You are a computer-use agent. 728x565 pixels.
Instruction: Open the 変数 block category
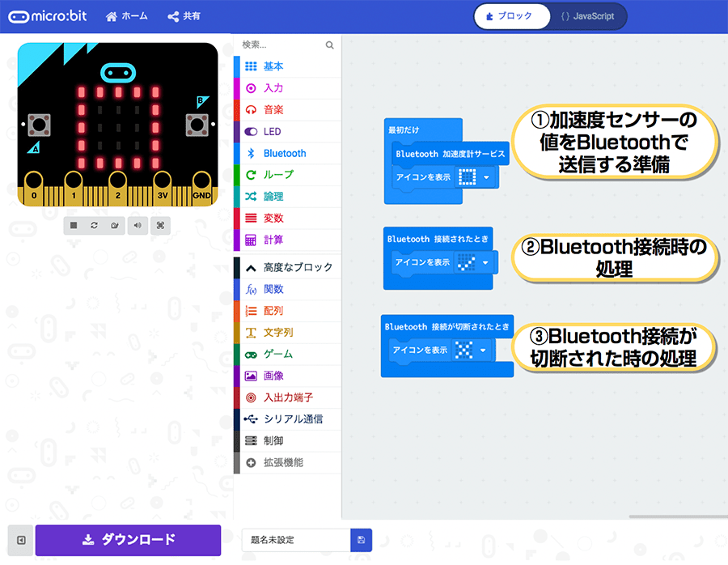pos(287,219)
